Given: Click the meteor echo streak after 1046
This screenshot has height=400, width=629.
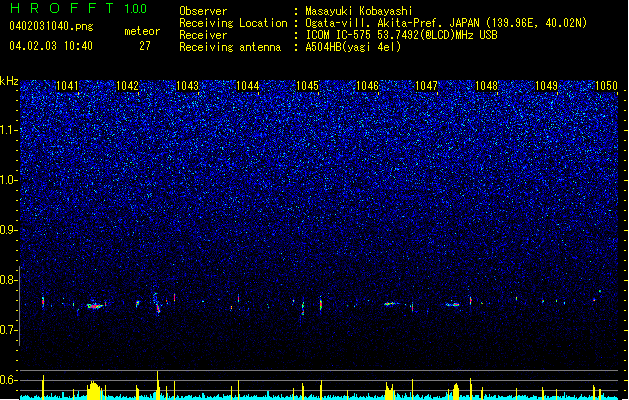Looking at the screenshot, I should 391,304.
